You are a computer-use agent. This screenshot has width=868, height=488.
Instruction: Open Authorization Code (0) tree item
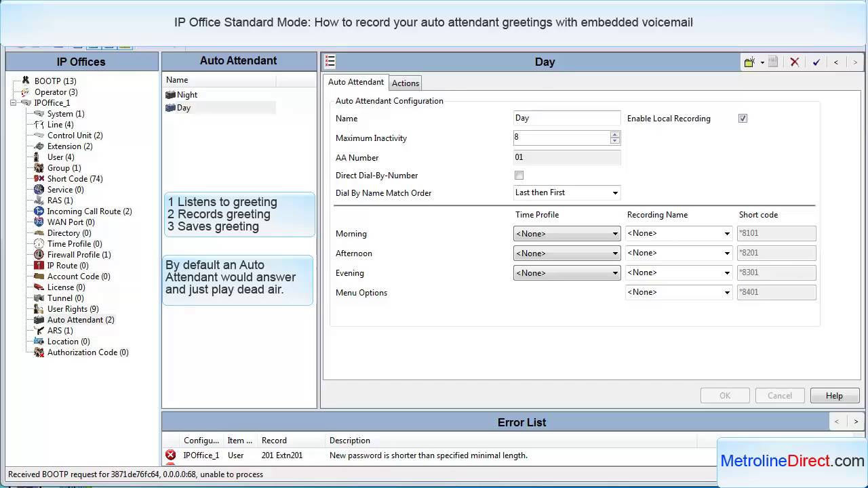87,352
